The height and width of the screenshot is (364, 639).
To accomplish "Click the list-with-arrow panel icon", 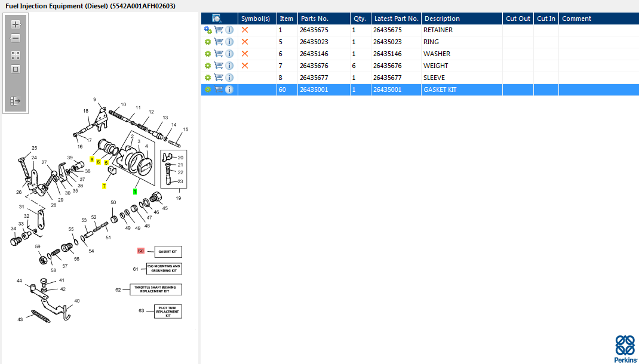I will click(x=16, y=101).
